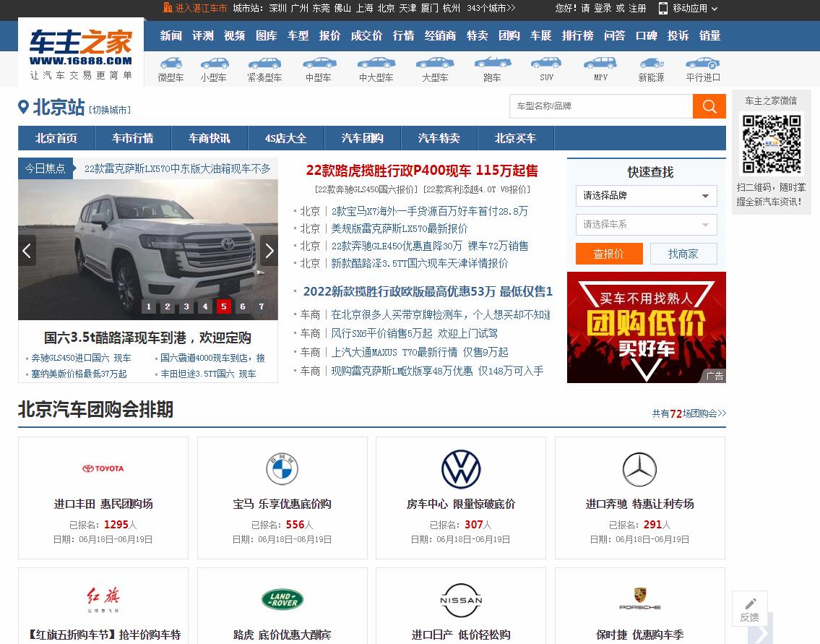Screen dimensions: 820x644
Task: Open 风行SX6平价销售5万起 article
Action: 414,333
